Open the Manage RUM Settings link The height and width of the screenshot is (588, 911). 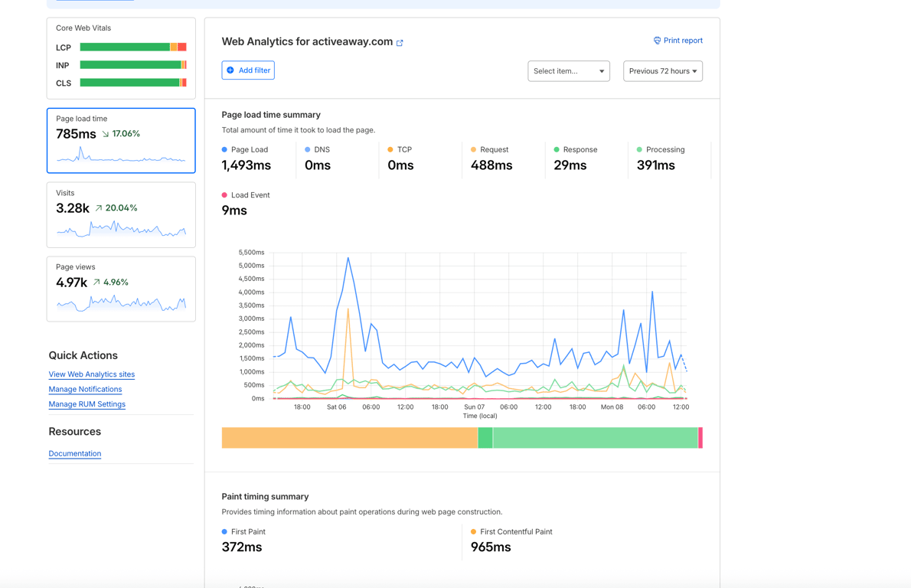click(x=87, y=404)
